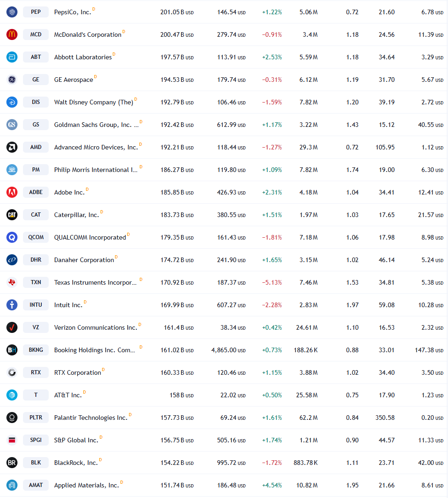Select the AMD ticker badge
Viewport: 448px width, 498px height.
tap(36, 147)
